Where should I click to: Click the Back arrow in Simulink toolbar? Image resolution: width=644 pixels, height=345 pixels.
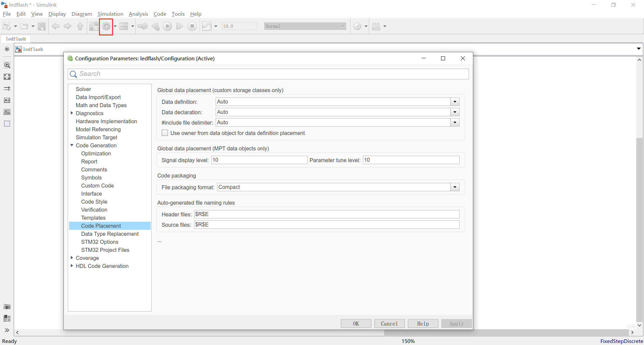(55, 26)
